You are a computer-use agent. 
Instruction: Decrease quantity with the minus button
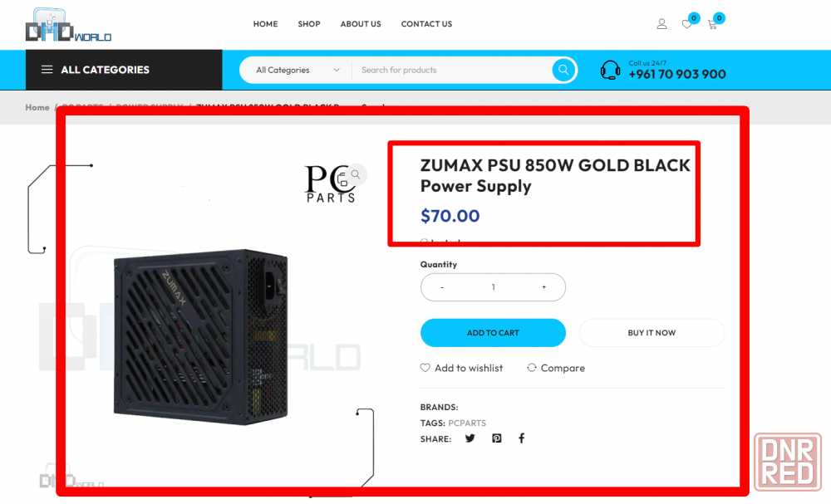point(442,287)
